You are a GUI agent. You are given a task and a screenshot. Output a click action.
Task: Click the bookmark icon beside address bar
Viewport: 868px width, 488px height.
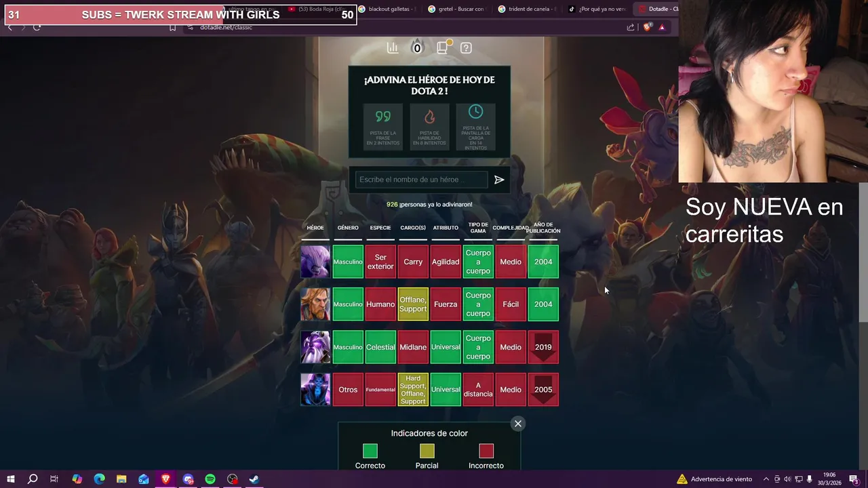coord(172,27)
